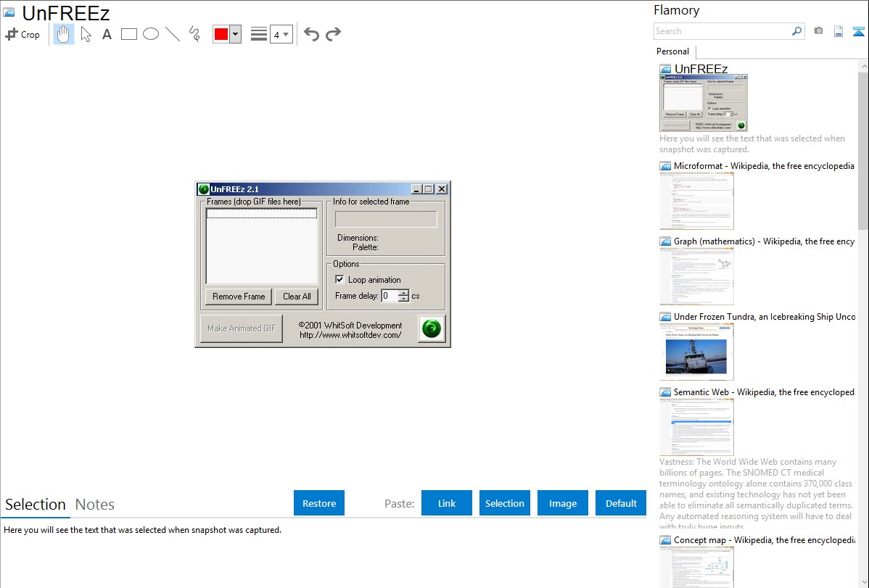Click the Graph (mathematics) snapshot title
Image resolution: width=869 pixels, height=588 pixels.
[x=764, y=241]
